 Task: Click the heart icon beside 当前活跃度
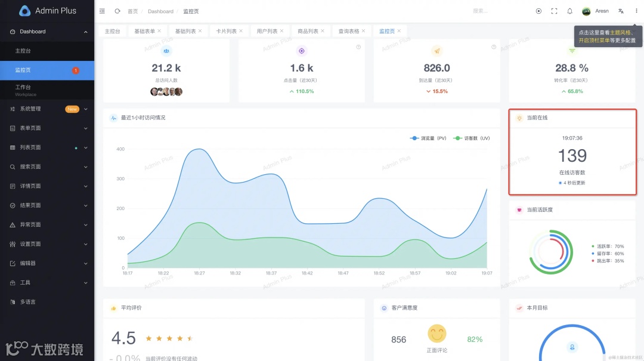(x=519, y=209)
